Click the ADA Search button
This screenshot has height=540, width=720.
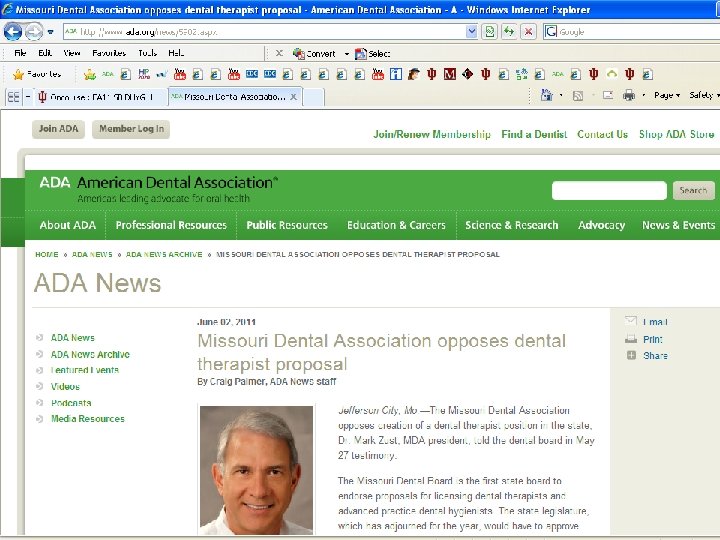pyautogui.click(x=693, y=190)
